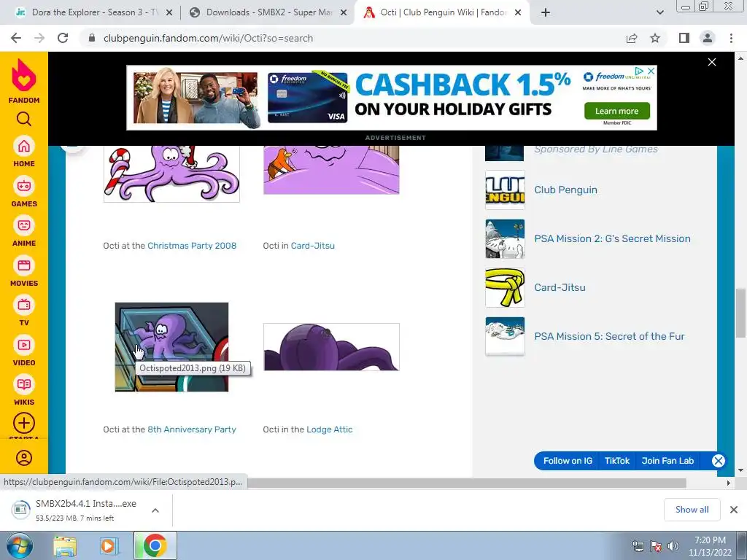Bookmark this page with star icon
The height and width of the screenshot is (560, 747).
coord(656,38)
